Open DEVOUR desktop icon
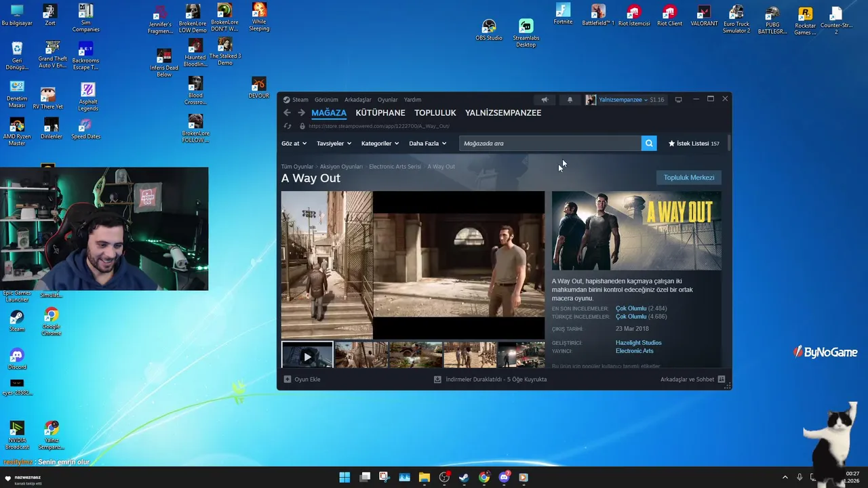Image resolution: width=868 pixels, height=488 pixels. (x=258, y=87)
